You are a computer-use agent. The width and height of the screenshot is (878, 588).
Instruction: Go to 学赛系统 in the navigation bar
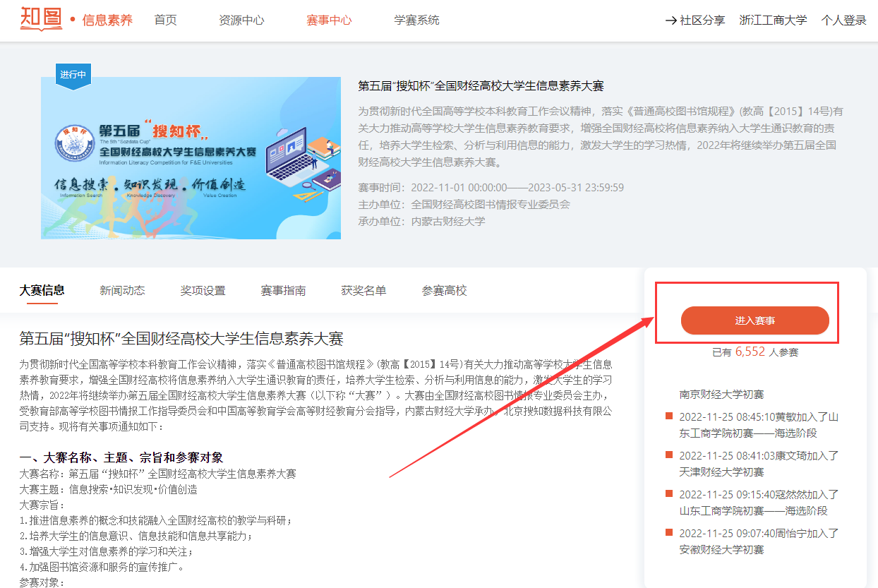416,20
